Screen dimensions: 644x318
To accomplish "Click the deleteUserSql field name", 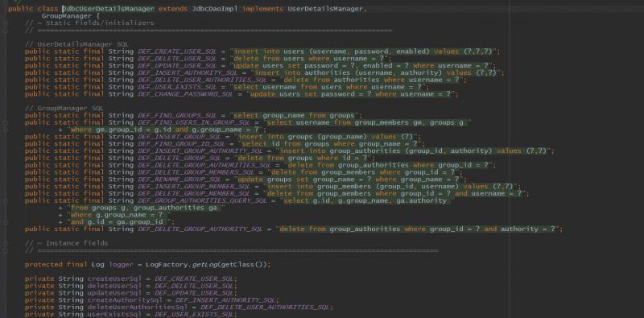I will (114, 286).
